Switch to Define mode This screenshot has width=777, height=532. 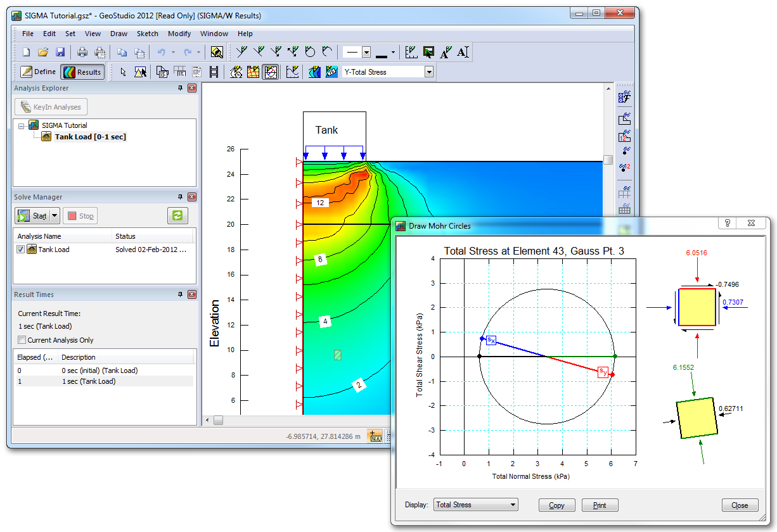point(38,72)
